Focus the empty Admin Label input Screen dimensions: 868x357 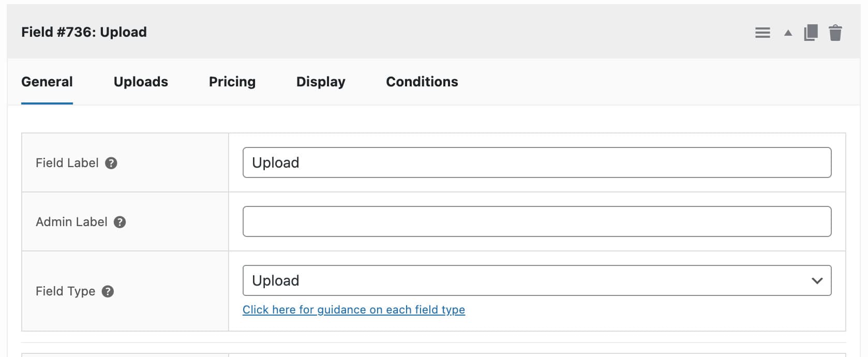point(537,221)
